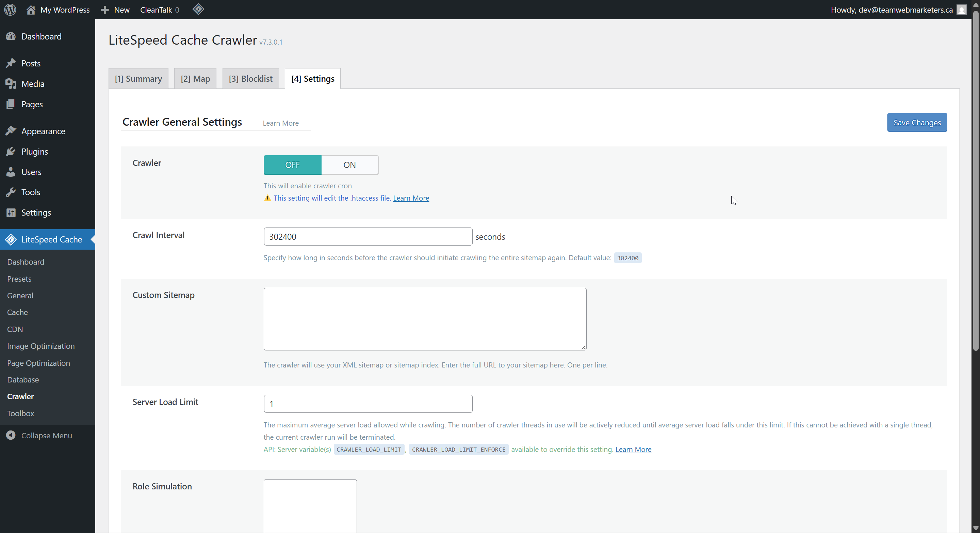The height and width of the screenshot is (533, 980).
Task: Open the .htaccess Learn More link
Action: [x=411, y=198]
